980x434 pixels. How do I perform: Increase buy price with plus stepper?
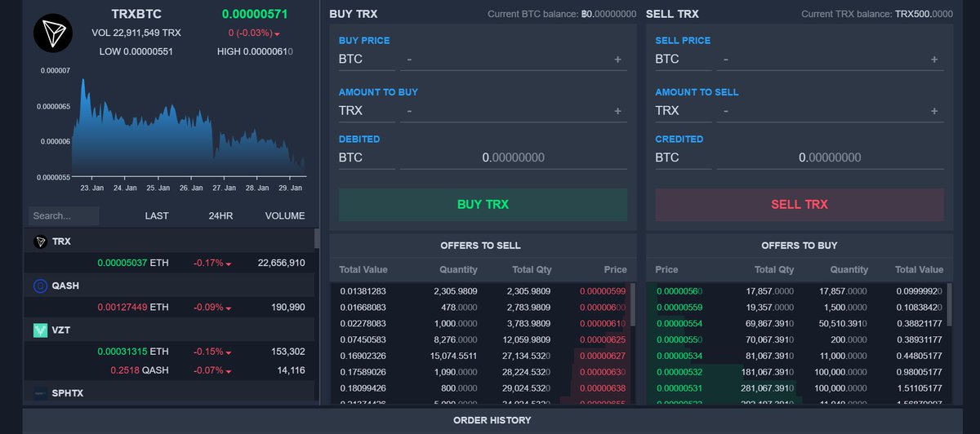[617, 59]
